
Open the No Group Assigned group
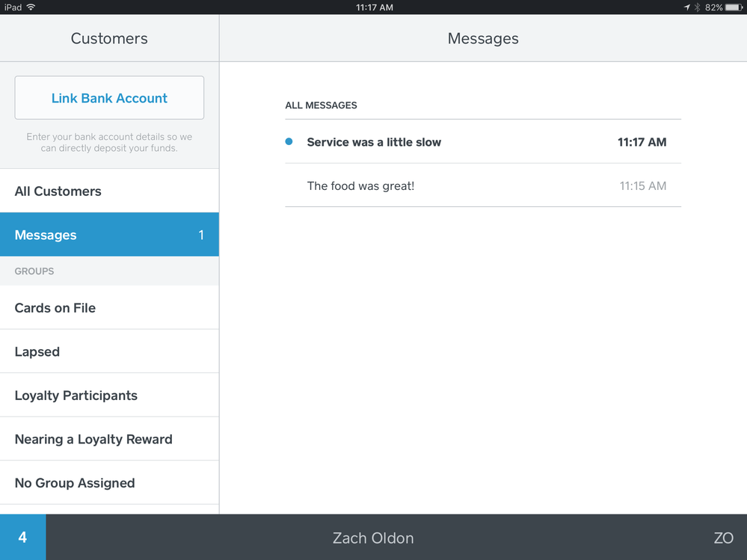pyautogui.click(x=109, y=483)
